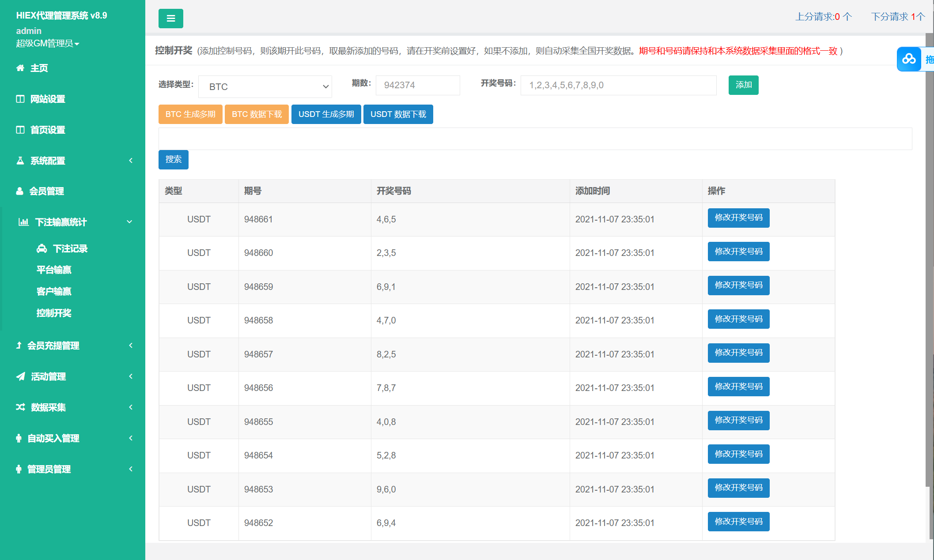Click the HIEX代理管理系统 v8.9 title

click(x=62, y=15)
